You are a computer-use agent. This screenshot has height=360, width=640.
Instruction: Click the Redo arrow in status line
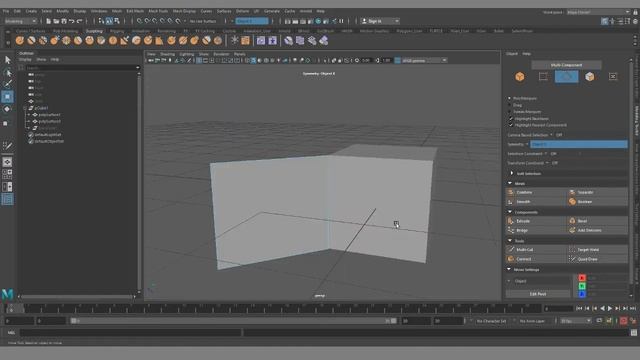80,21
